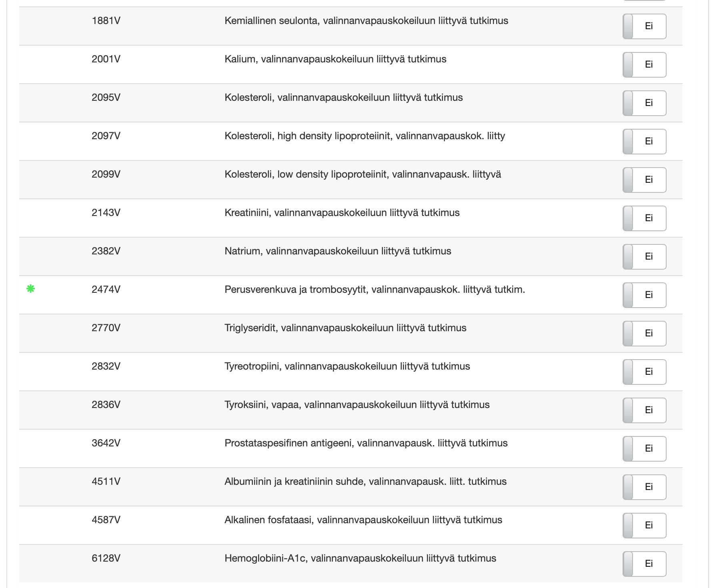Toggle the switch for 1881V Kemiallinen seulonta
The image size is (713, 588).
pyautogui.click(x=644, y=26)
